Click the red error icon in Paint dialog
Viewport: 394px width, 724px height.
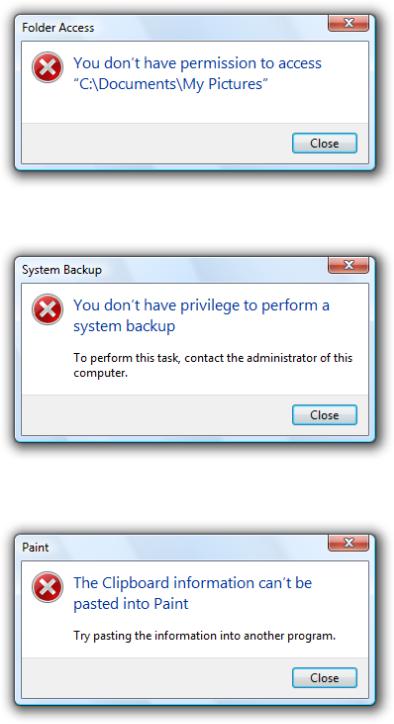[x=48, y=587]
